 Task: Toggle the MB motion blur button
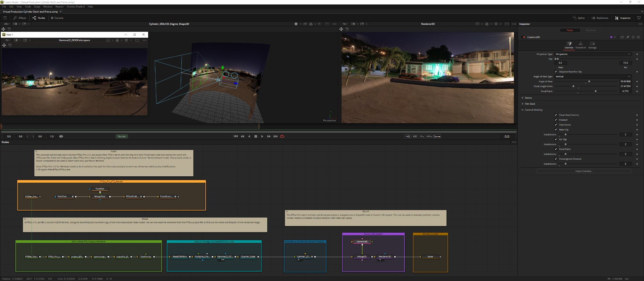(415, 136)
